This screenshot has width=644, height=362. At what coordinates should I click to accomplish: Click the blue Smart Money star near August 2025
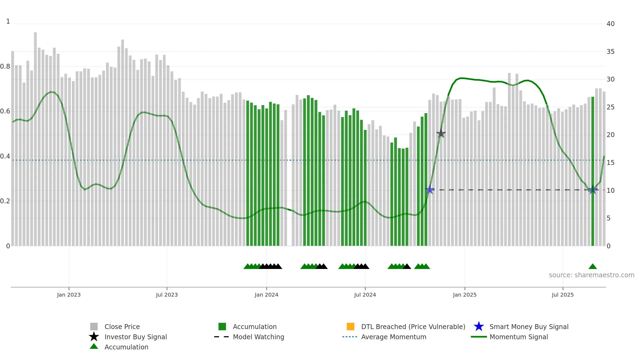click(x=592, y=190)
